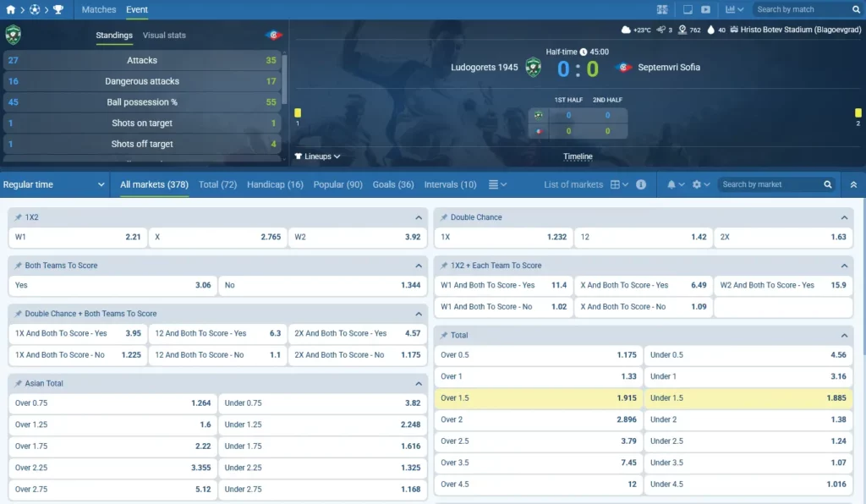The height and width of the screenshot is (504, 866).
Task: Click the Septemvri Sofia logo by the score
Action: point(623,68)
